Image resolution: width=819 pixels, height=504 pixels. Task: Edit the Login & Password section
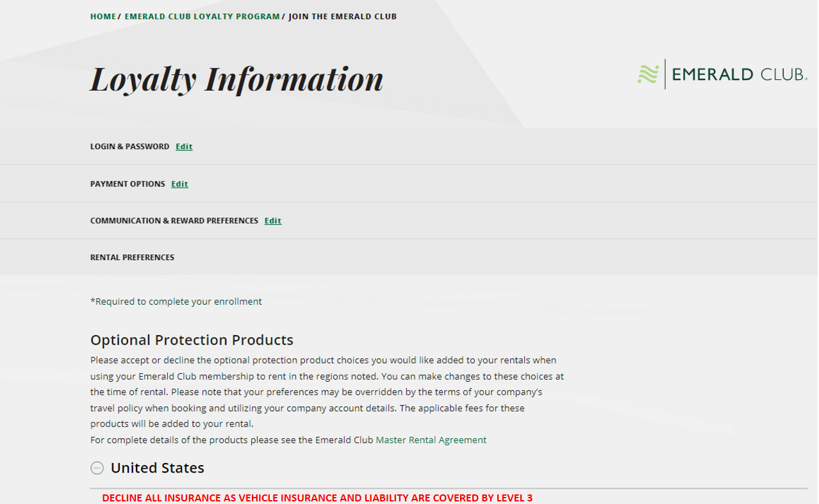tap(184, 147)
